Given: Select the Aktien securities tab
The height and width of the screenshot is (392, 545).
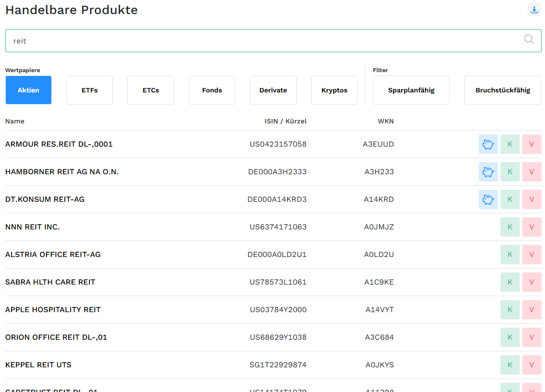Looking at the screenshot, I should point(29,90).
